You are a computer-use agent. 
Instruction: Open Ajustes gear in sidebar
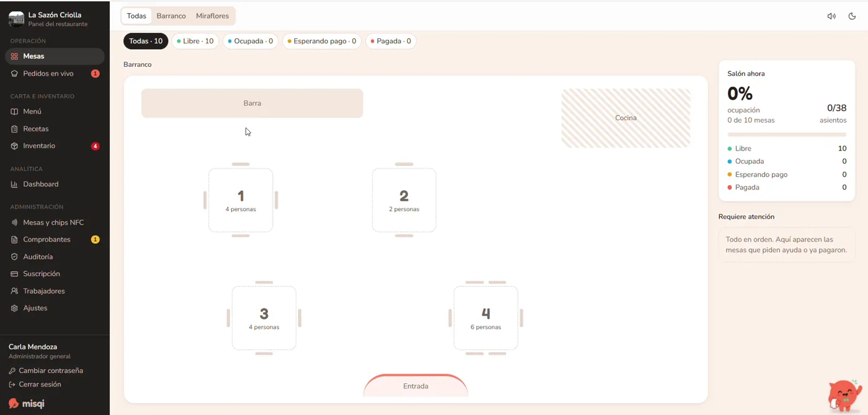click(x=55, y=308)
